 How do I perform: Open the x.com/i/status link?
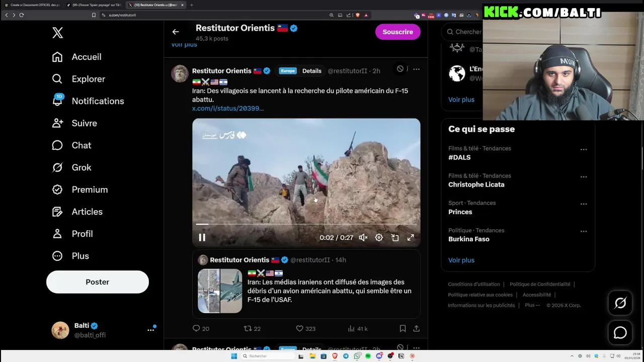pos(228,108)
